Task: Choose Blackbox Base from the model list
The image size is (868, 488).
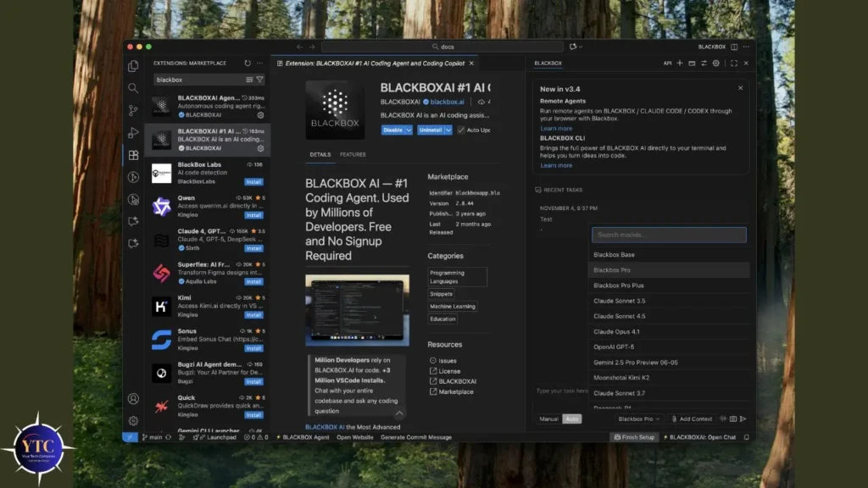Action: [669, 254]
